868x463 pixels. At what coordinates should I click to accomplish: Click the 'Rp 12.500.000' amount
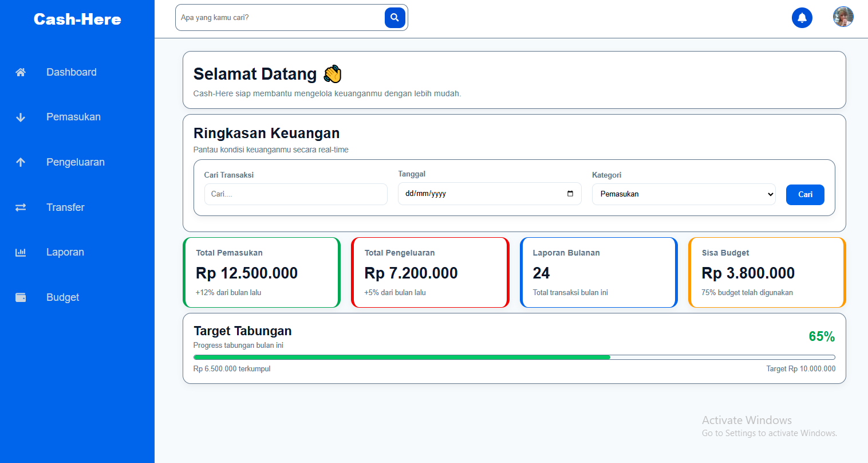pyautogui.click(x=247, y=273)
